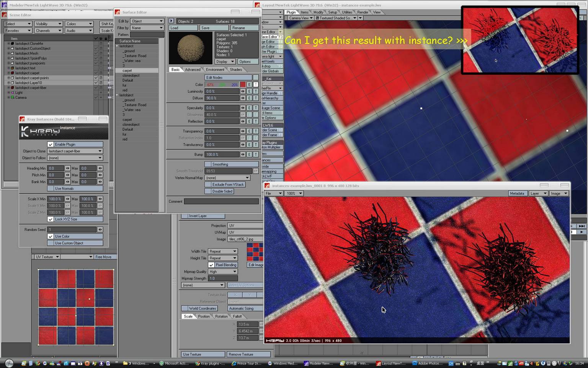Click the Light item icon in Scene Editor
Image resolution: width=588 pixels, height=368 pixels.
point(13,92)
